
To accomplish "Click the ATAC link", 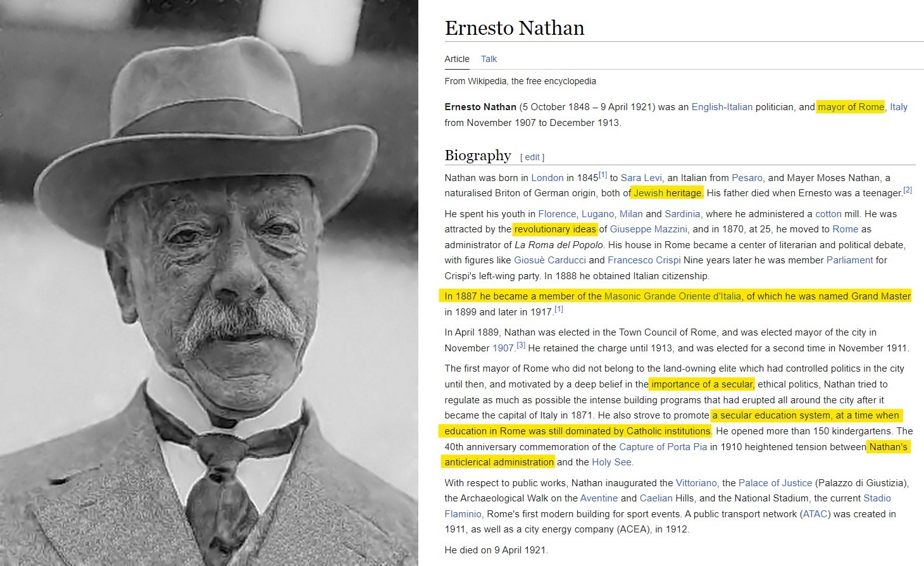I will (816, 514).
